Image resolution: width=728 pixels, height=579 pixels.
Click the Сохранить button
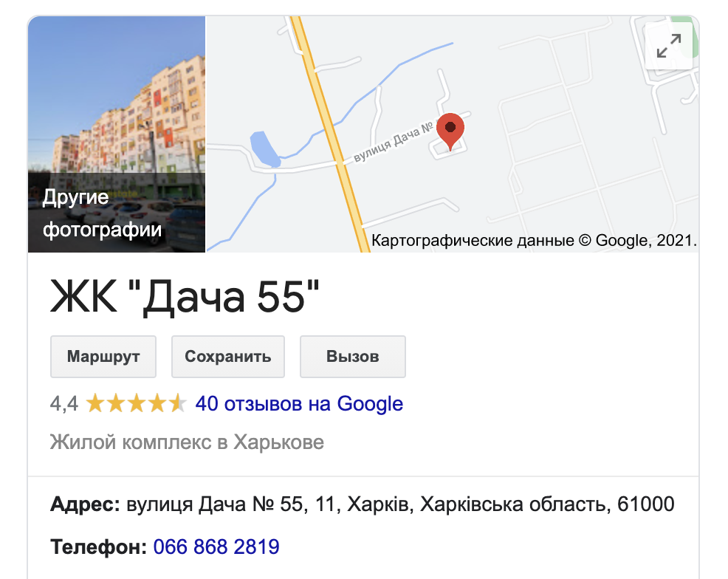[x=228, y=357]
